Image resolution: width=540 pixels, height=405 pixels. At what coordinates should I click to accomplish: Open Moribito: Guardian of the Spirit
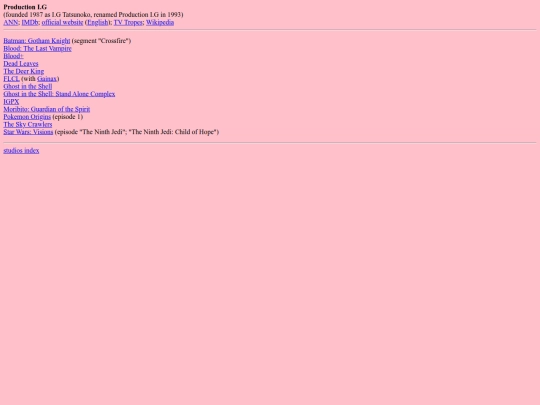click(46, 109)
